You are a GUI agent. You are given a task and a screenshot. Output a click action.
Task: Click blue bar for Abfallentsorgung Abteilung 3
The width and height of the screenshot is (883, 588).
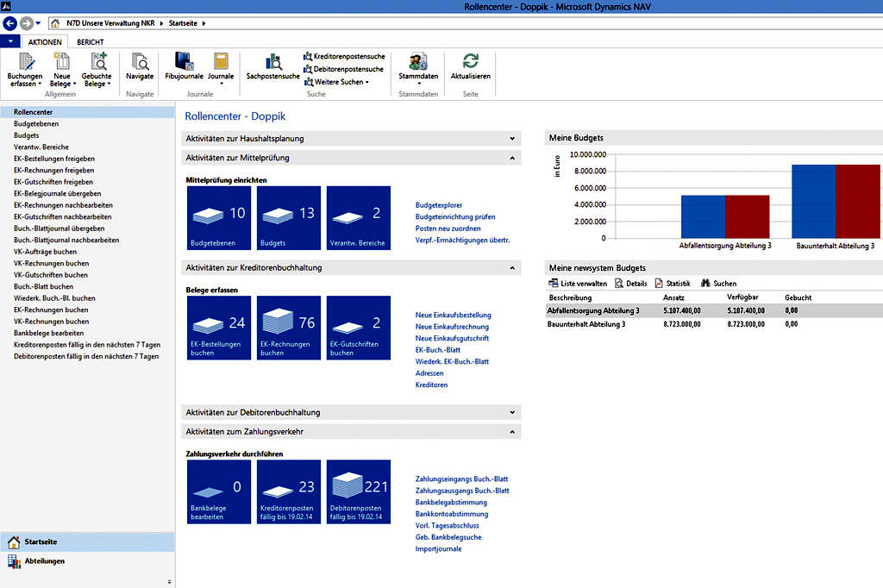click(x=703, y=216)
